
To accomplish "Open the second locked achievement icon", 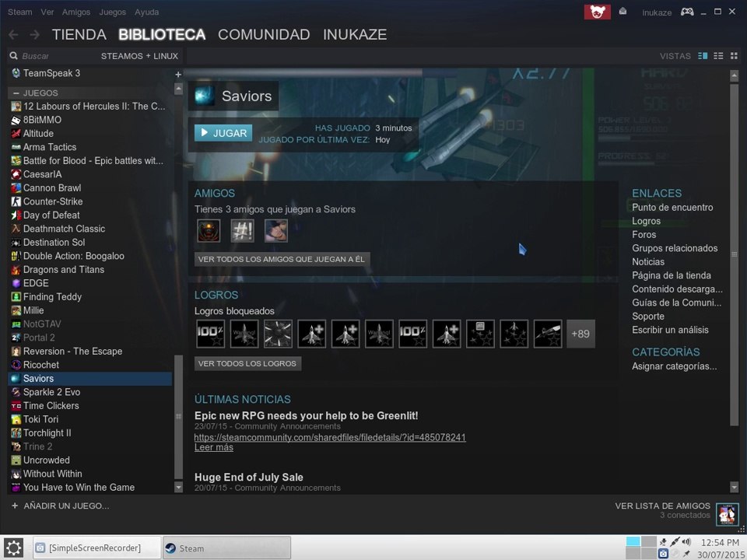I will [244, 334].
